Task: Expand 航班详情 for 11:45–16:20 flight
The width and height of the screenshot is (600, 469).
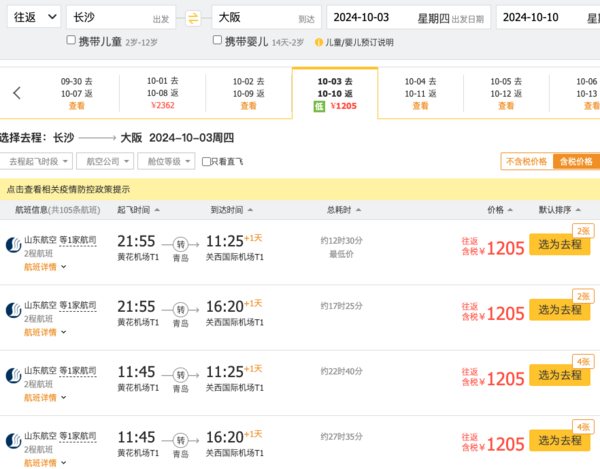Action: tap(45, 463)
